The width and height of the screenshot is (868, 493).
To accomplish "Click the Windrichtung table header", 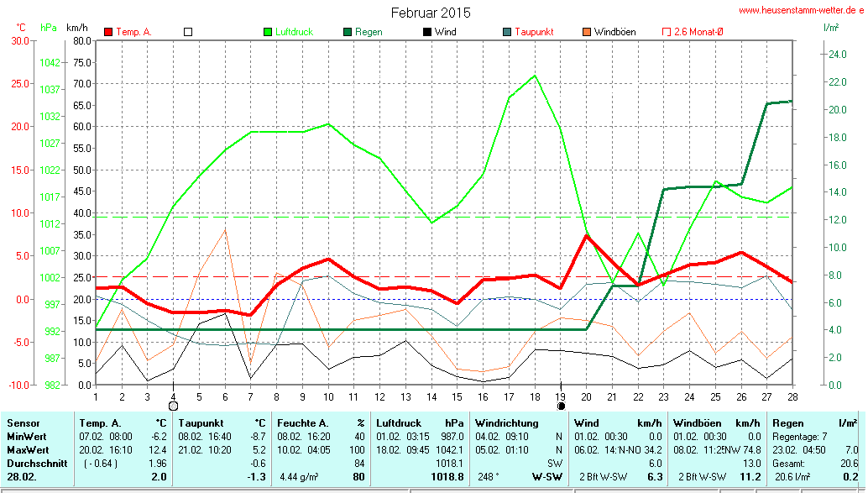I will tap(507, 422).
